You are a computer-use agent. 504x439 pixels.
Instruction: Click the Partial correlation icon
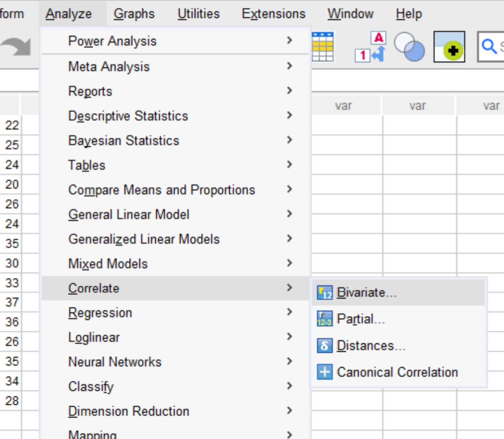(325, 319)
